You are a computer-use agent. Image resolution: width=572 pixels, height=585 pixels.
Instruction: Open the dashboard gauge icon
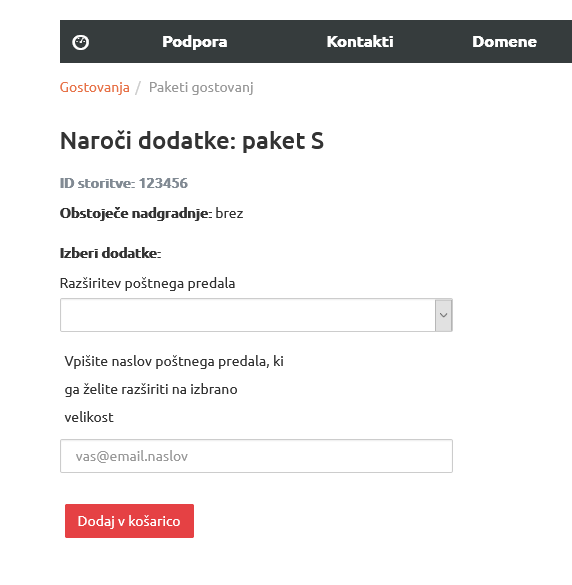click(x=80, y=42)
